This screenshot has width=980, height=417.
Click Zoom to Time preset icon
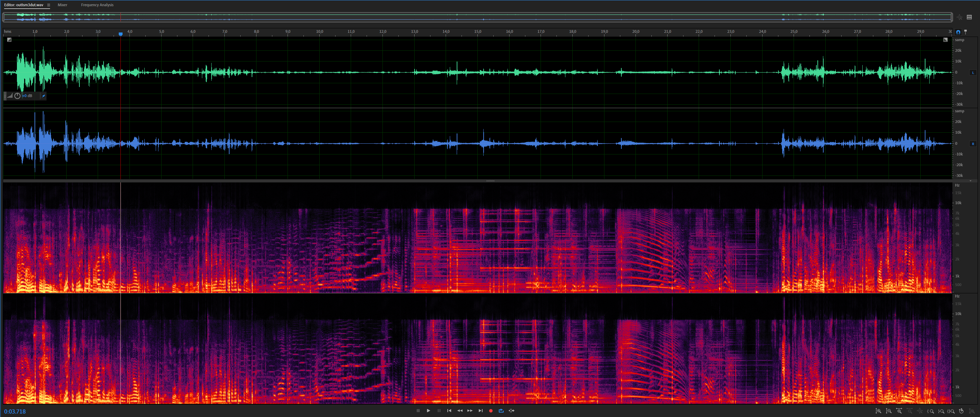961,411
